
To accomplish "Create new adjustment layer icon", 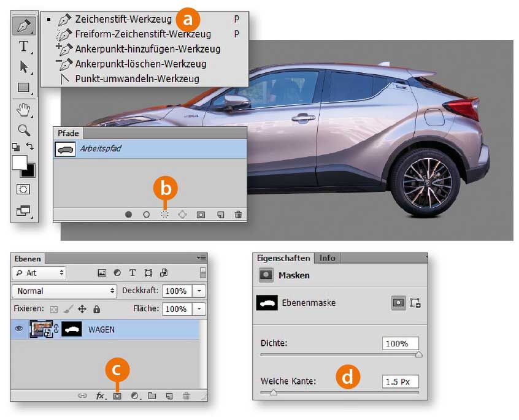I will (x=134, y=396).
